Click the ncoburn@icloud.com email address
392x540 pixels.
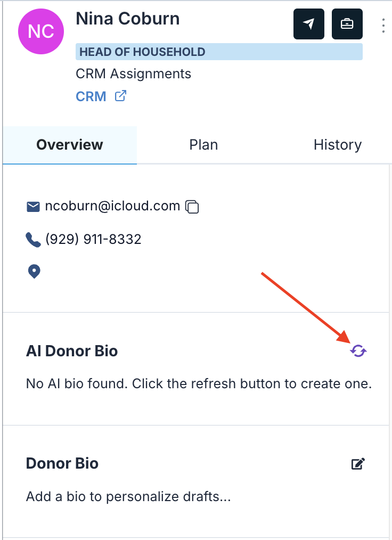tap(112, 206)
